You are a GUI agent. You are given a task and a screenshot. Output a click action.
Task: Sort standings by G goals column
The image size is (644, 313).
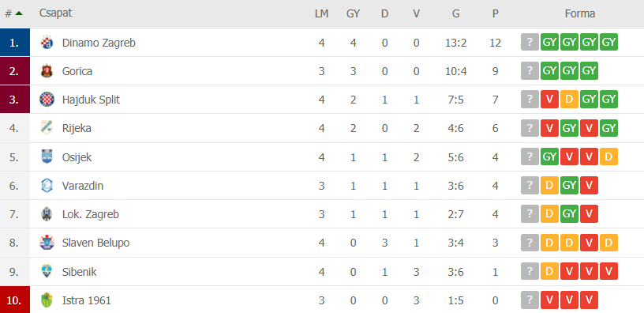click(x=455, y=13)
